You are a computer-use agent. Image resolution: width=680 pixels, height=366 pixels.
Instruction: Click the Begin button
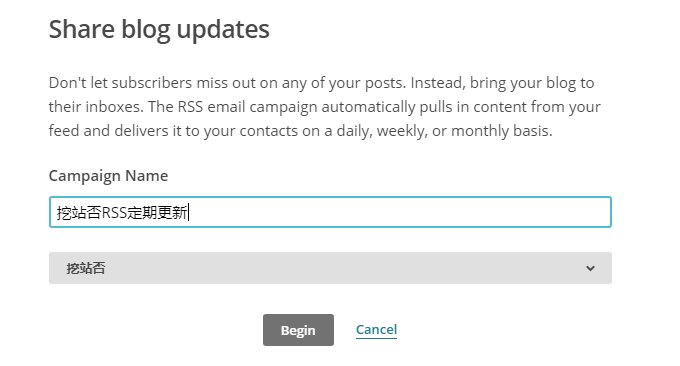click(x=298, y=330)
